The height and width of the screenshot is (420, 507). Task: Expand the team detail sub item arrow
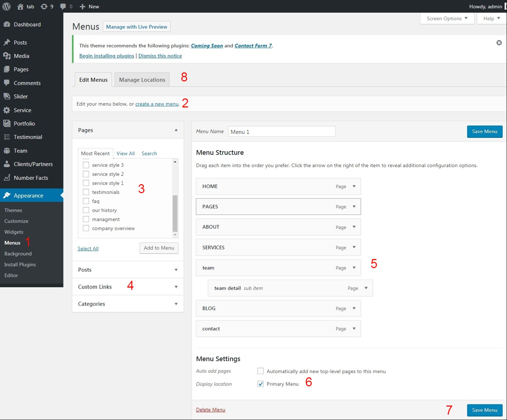coord(366,288)
